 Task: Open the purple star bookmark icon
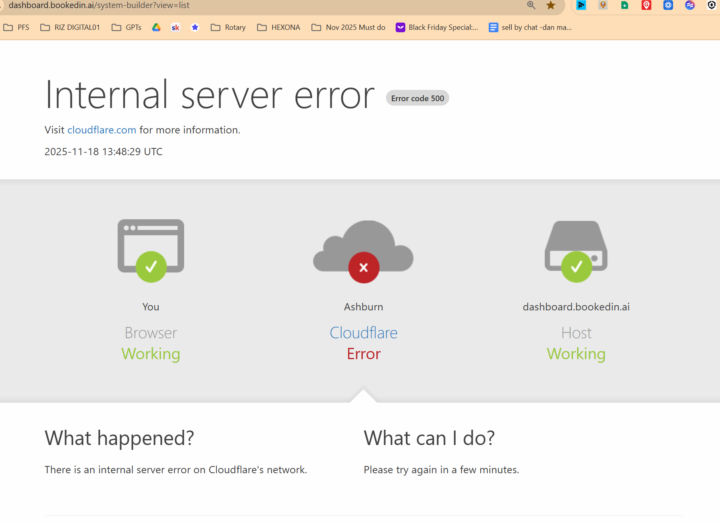tap(195, 28)
